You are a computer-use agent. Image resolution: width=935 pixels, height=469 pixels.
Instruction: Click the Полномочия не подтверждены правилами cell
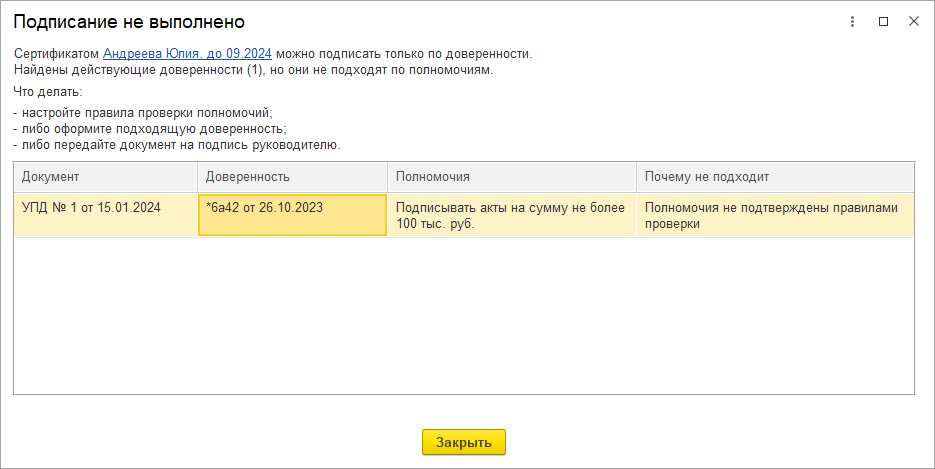click(x=774, y=215)
